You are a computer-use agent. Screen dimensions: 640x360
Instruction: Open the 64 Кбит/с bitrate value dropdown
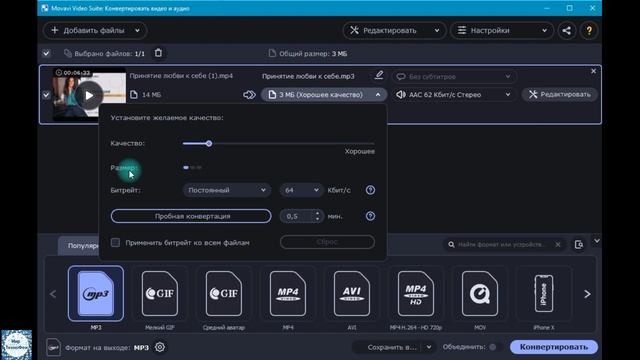tap(302, 190)
